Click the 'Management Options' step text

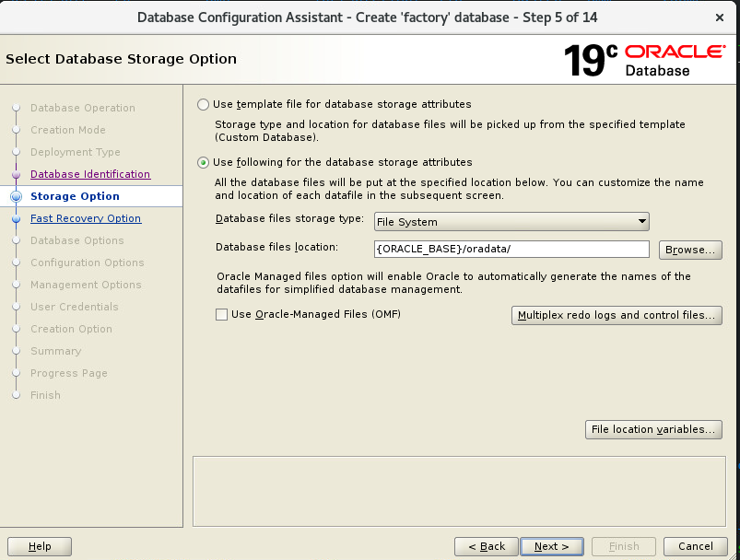(x=86, y=285)
